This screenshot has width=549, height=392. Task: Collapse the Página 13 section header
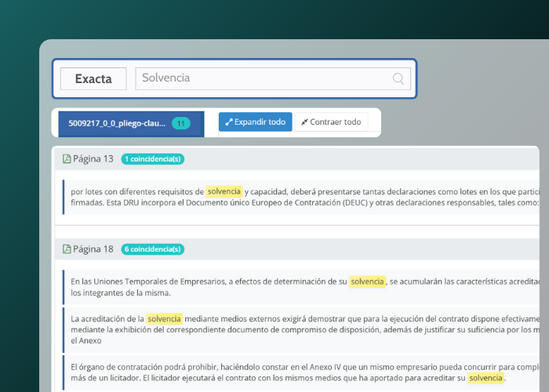click(314, 159)
